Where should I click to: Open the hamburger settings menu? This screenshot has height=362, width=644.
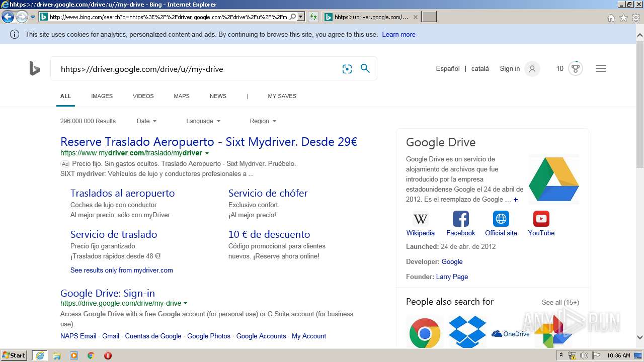[601, 68]
